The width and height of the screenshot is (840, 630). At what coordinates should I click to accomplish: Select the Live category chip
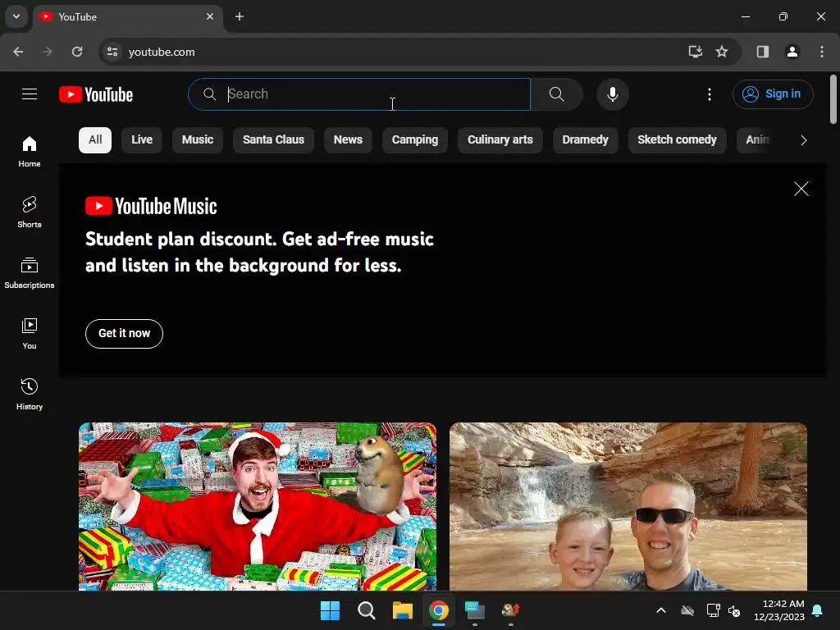[142, 140]
